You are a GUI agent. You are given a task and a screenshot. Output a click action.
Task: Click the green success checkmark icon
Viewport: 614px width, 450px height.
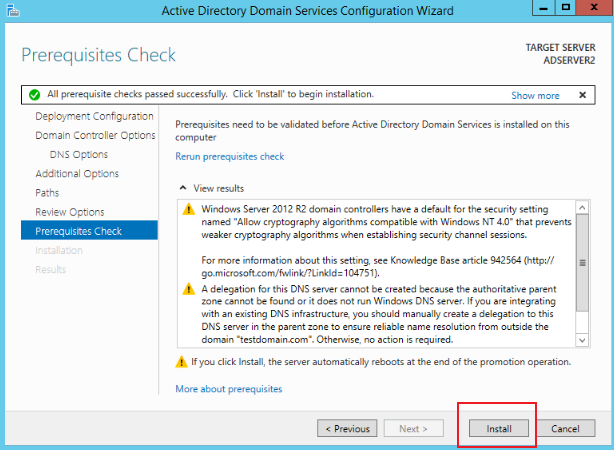34,95
